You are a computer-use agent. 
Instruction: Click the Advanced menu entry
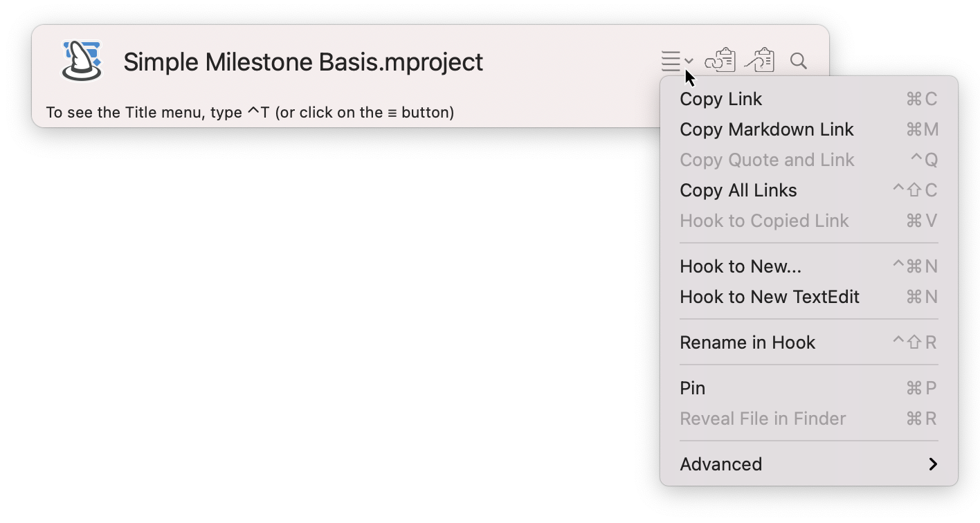tap(720, 464)
